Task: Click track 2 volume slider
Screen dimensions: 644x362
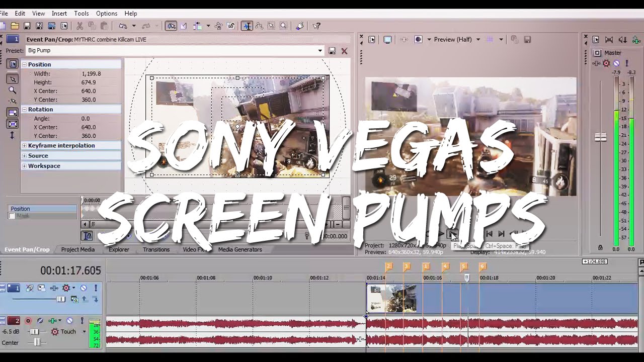Action: click(x=34, y=332)
